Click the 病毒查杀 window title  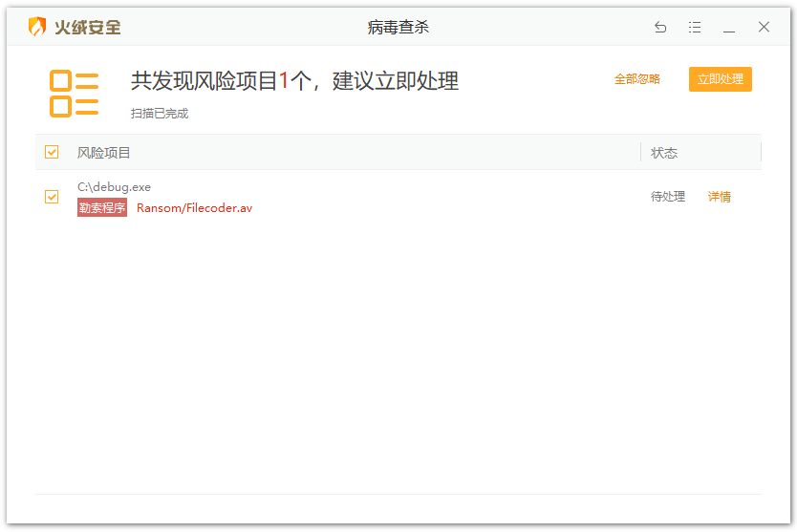tap(398, 27)
